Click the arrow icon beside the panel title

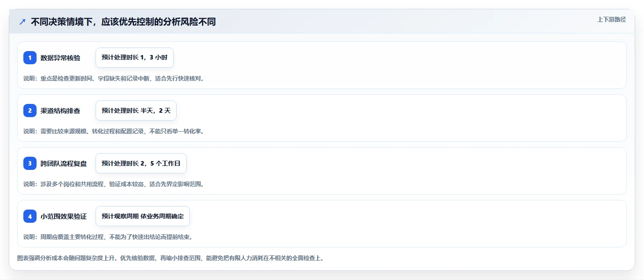[22, 22]
